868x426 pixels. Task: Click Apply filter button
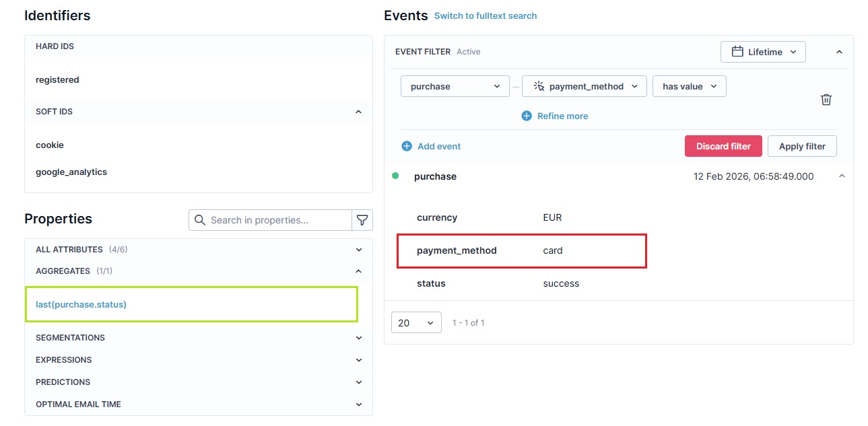(x=802, y=146)
